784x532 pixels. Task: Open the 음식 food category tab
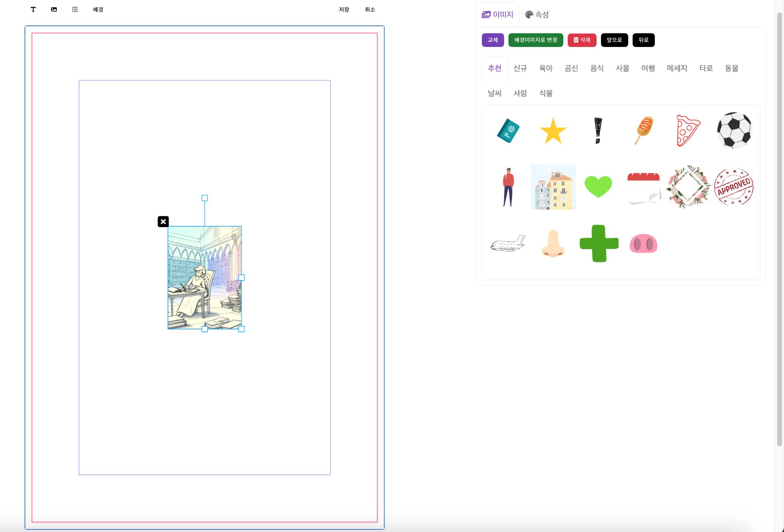[x=597, y=68]
